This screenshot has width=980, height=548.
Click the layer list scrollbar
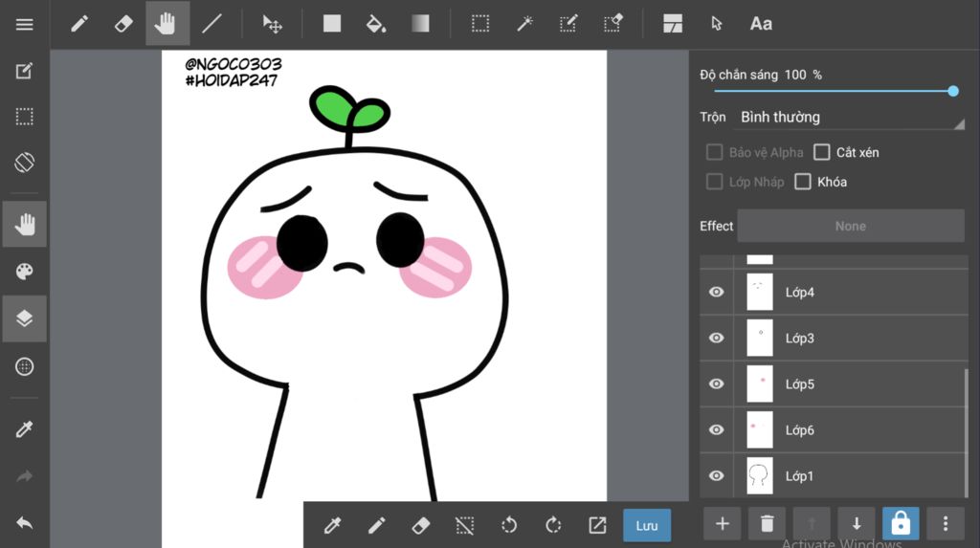(967, 432)
